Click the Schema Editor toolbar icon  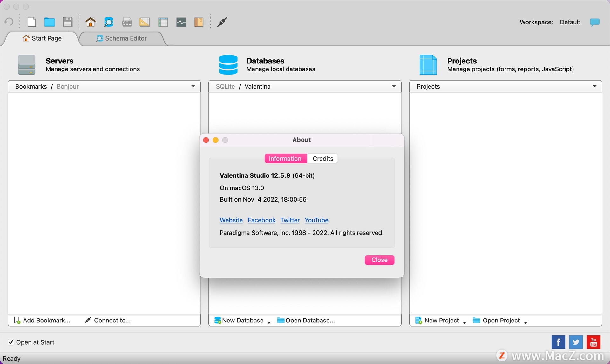tap(108, 22)
